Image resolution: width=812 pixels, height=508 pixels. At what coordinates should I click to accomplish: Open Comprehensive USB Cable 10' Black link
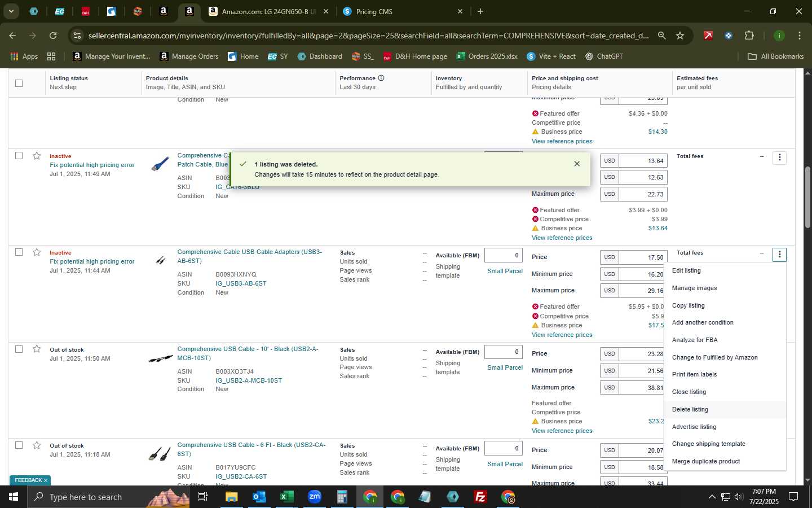(248, 353)
